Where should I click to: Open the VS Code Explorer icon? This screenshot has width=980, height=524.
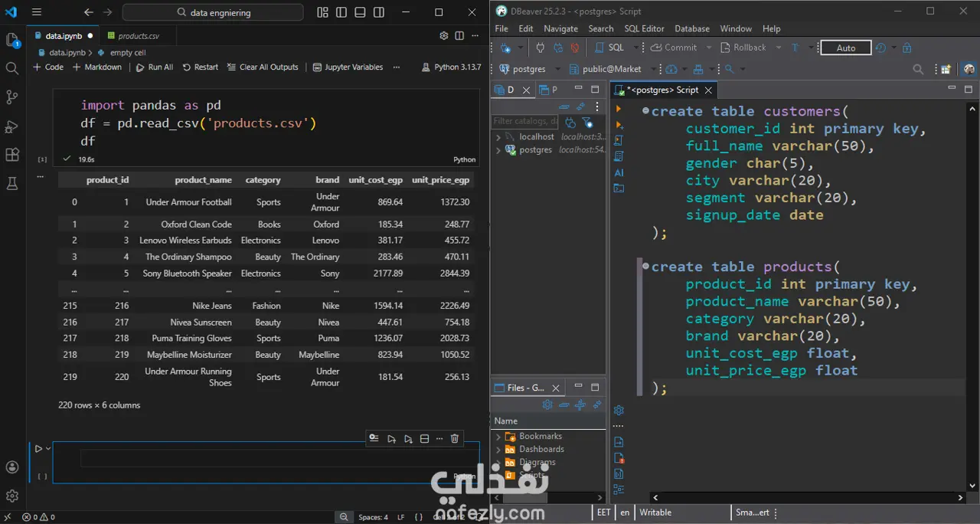[x=11, y=40]
